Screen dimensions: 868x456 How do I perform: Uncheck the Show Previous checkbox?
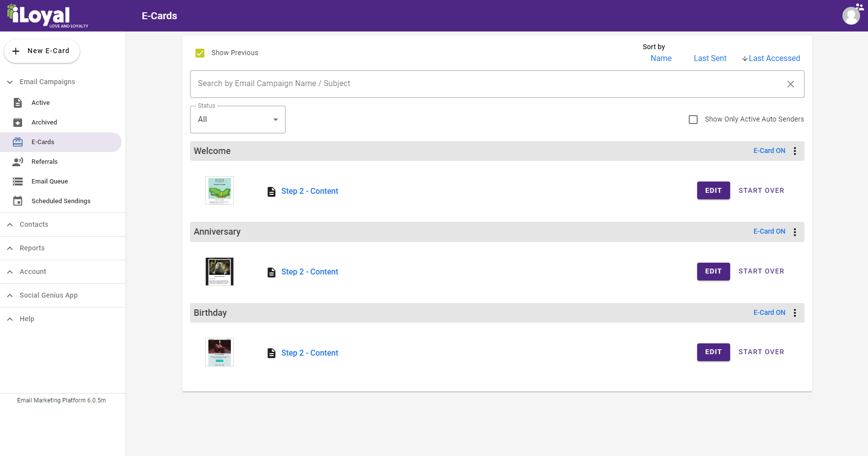click(x=200, y=53)
